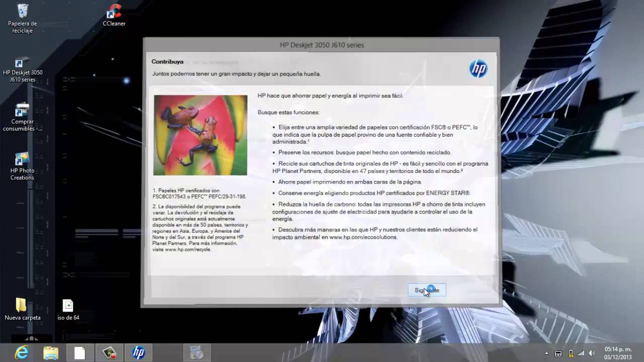Open the clock showing 05:14 p. m.
Image resolution: width=644 pixels, height=362 pixels.
coord(618,353)
